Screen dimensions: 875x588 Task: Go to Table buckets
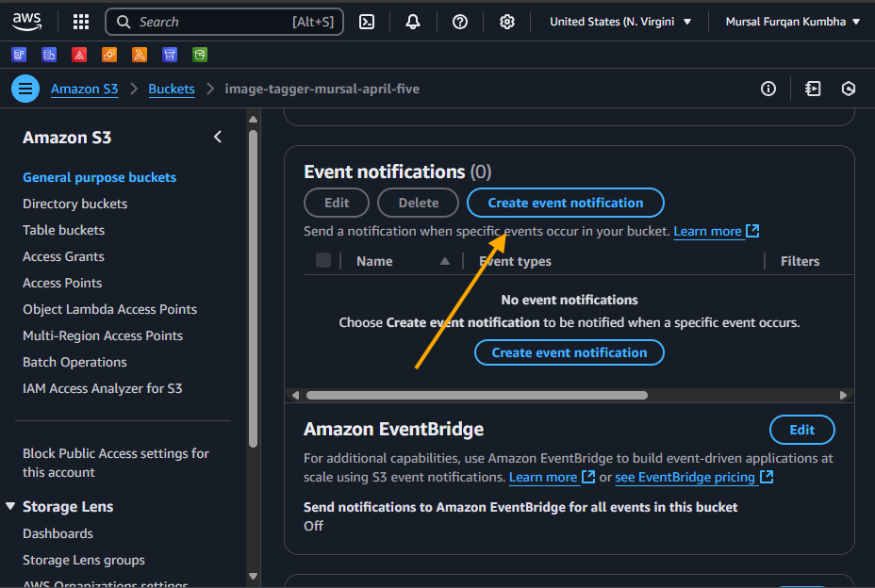point(63,230)
